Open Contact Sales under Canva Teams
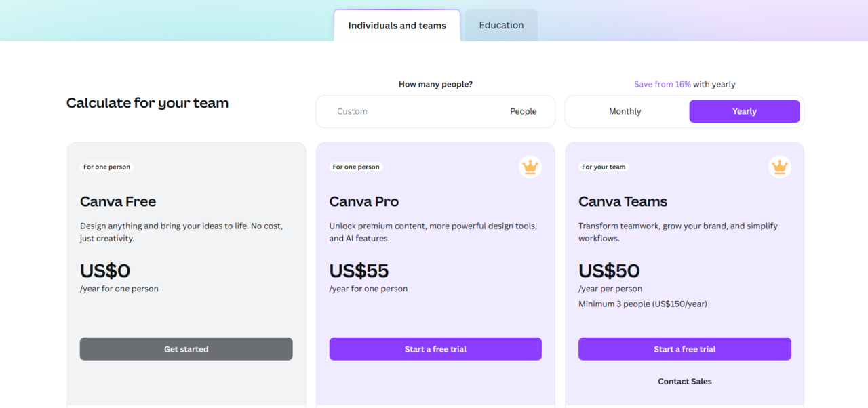 pyautogui.click(x=684, y=381)
